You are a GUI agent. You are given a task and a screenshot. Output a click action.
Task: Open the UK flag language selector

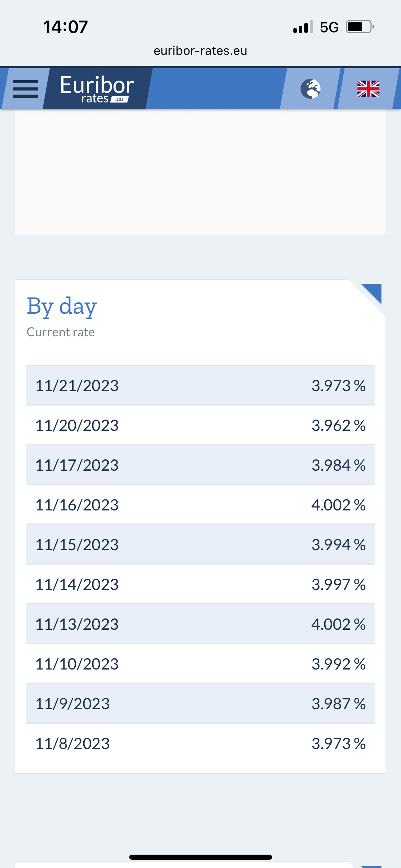click(368, 89)
